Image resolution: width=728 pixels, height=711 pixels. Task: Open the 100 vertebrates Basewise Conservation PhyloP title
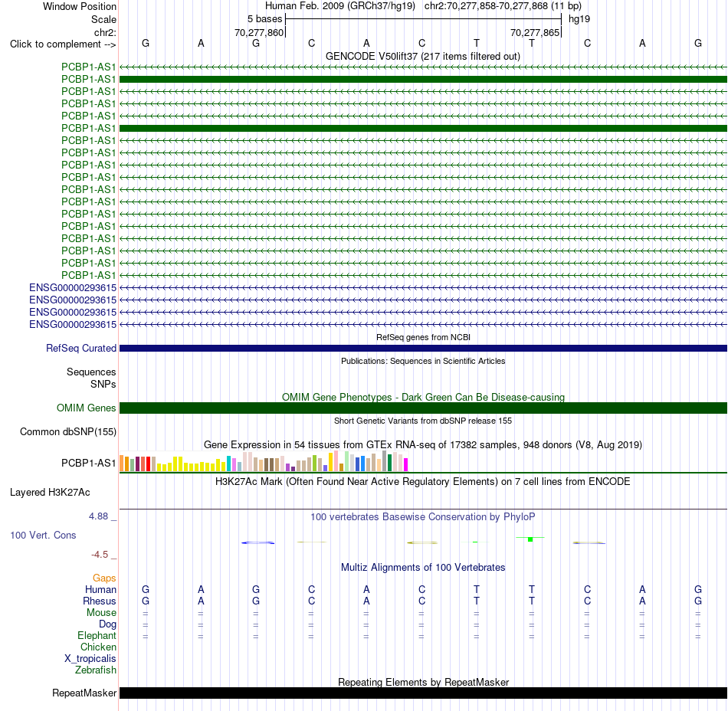coord(423,517)
